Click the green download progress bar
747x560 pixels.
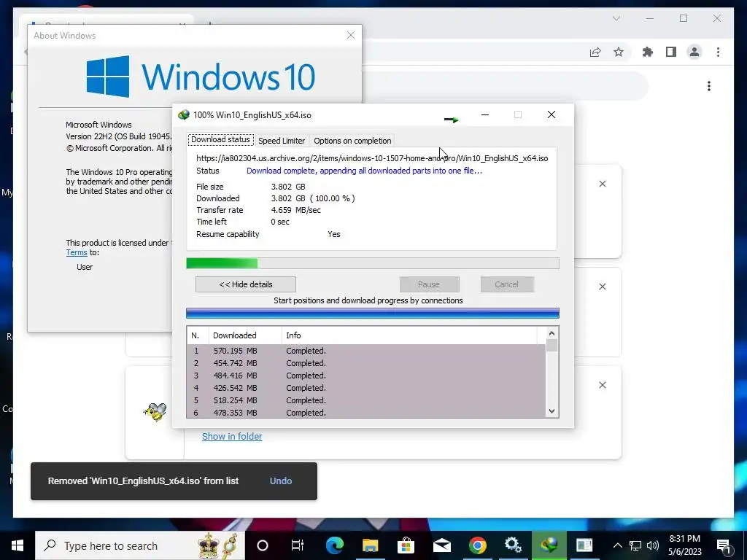coord(373,263)
